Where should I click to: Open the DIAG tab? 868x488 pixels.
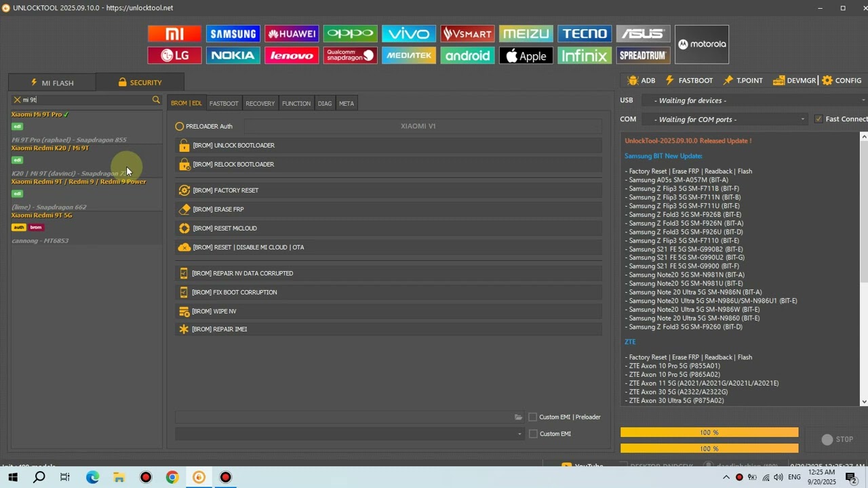325,104
